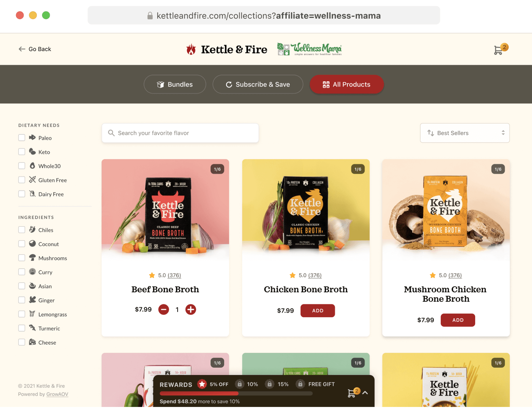Toggle the Mushrooms ingredient checkbox

(x=22, y=258)
